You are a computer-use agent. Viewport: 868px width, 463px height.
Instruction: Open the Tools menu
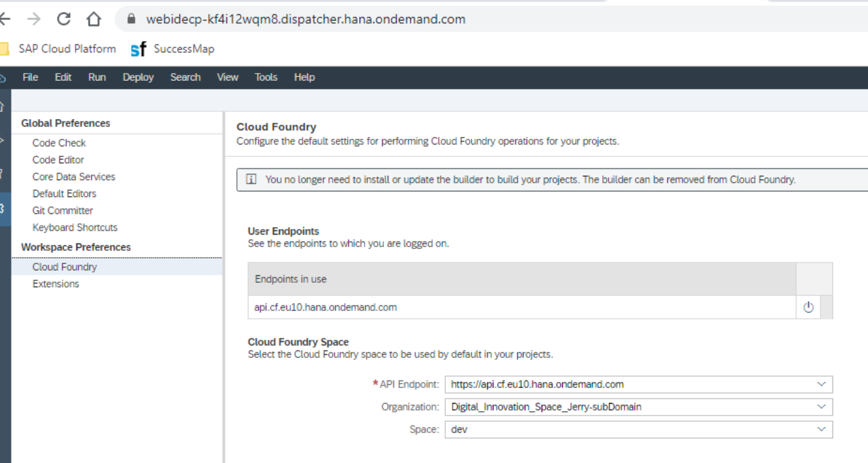coord(266,77)
